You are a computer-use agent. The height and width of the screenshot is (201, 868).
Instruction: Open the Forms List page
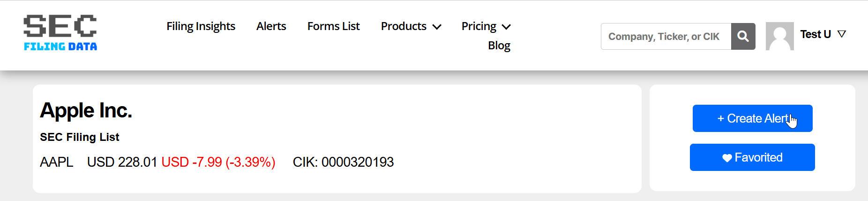tap(333, 26)
